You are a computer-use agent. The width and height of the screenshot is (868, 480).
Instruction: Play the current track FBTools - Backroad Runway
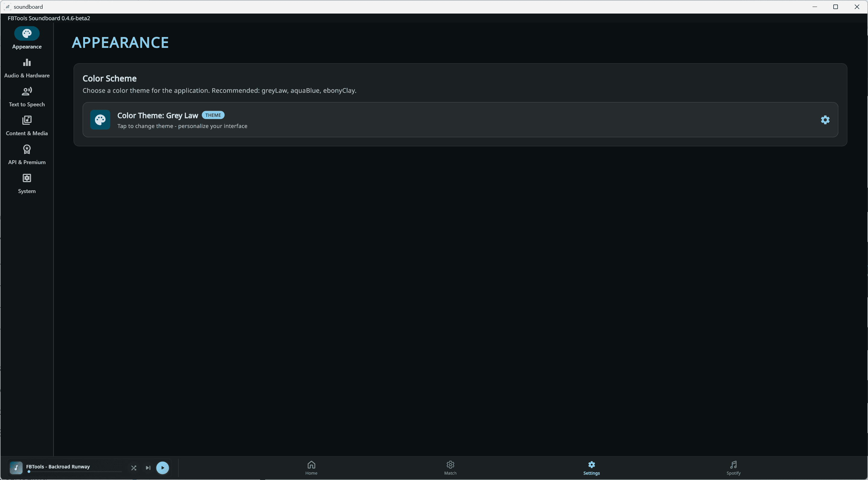tap(163, 468)
